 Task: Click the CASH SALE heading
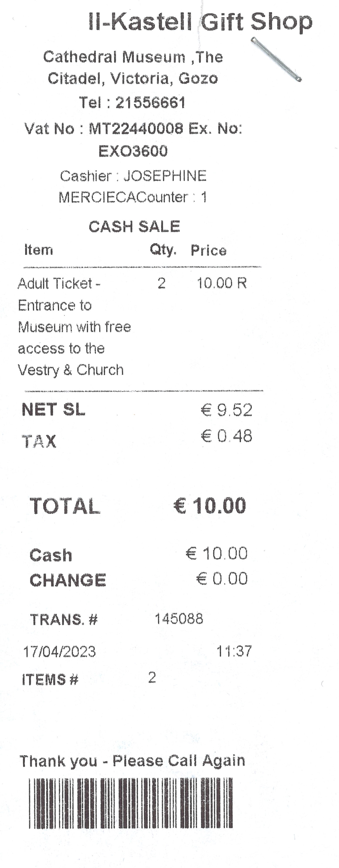click(x=134, y=226)
